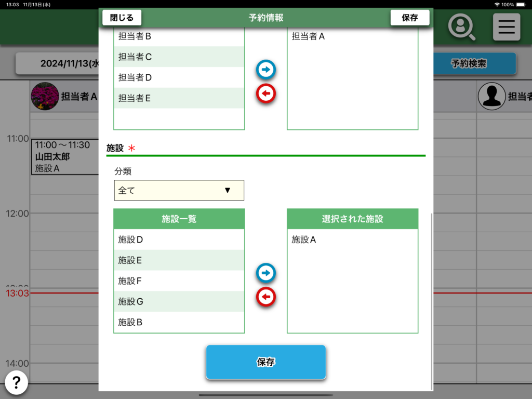
Task: Click the blue add arrow for staff
Action: (x=266, y=69)
